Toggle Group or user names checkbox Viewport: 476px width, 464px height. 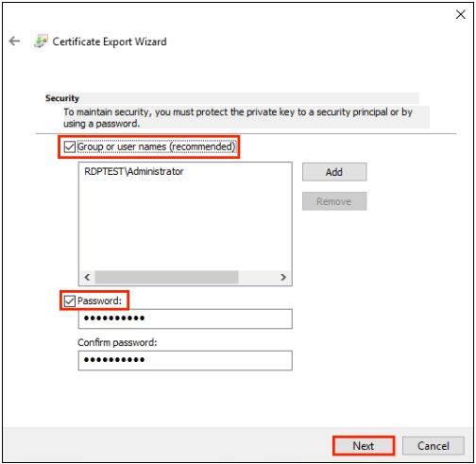[x=69, y=146]
